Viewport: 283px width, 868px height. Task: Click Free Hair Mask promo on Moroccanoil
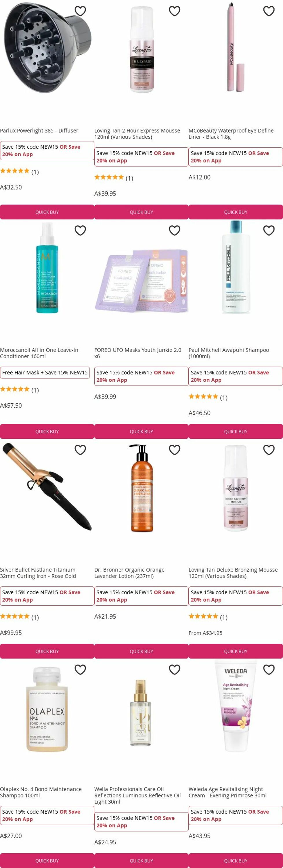click(45, 372)
